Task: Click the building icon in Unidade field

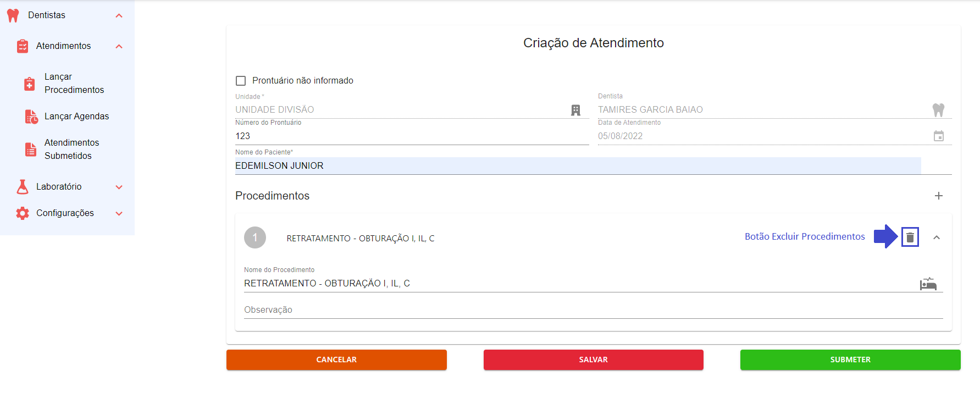Action: pos(575,110)
